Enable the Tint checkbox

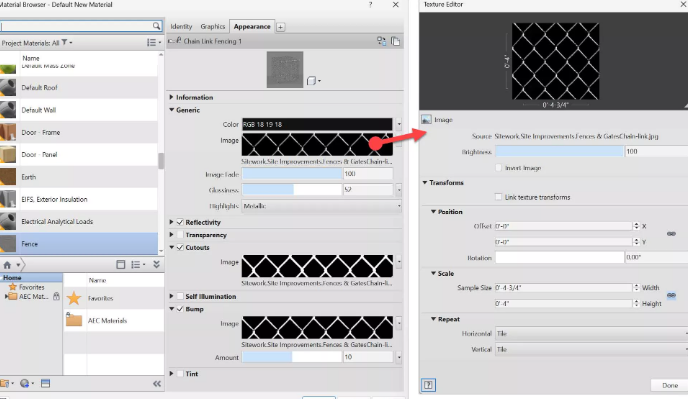click(180, 374)
